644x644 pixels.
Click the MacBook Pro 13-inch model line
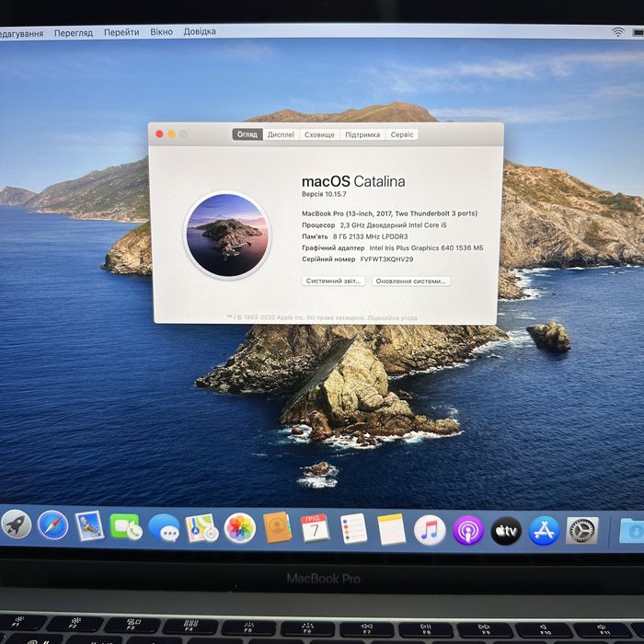389,213
